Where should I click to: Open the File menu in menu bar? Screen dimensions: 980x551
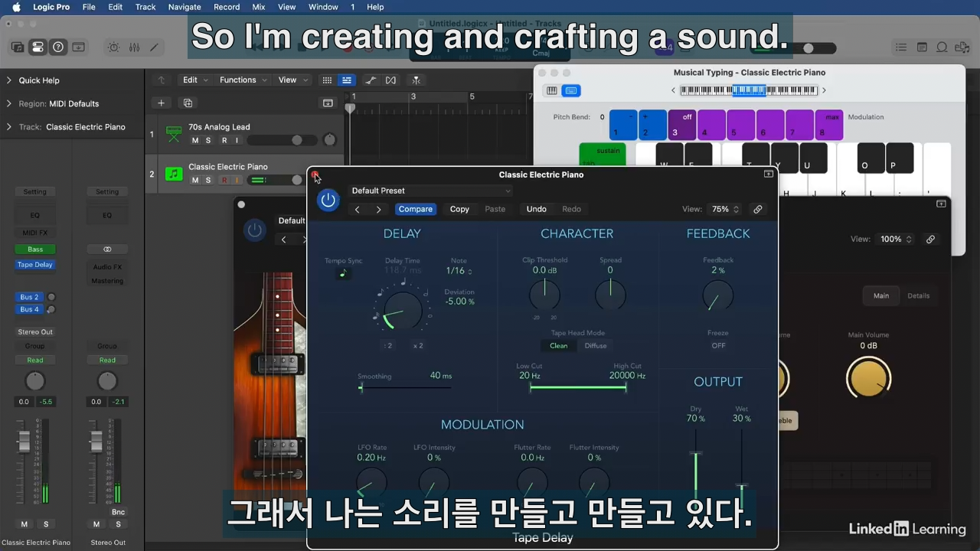coord(89,7)
